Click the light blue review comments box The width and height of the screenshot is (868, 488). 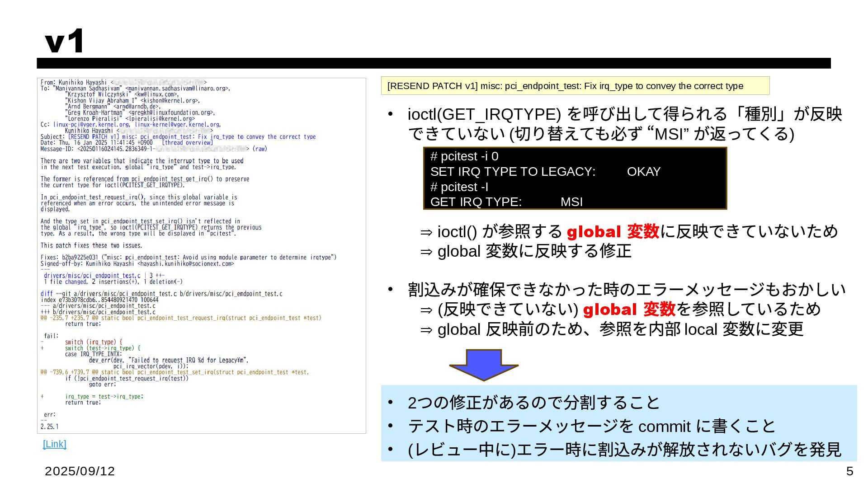coord(618,423)
